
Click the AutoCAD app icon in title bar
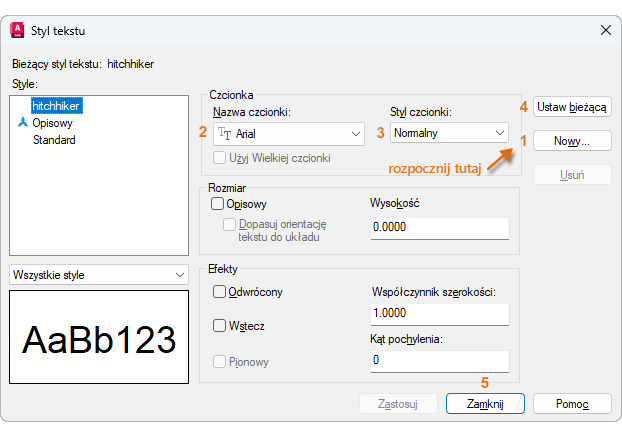click(16, 30)
